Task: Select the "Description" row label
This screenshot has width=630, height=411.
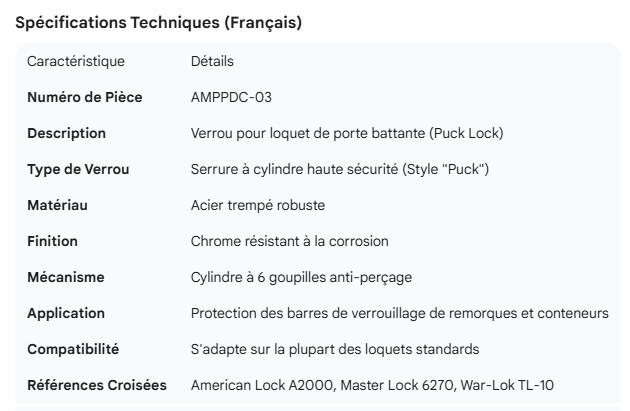Action: point(66,134)
